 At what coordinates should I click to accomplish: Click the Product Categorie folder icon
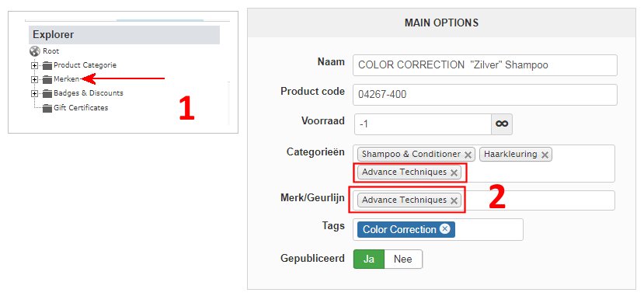tap(47, 65)
